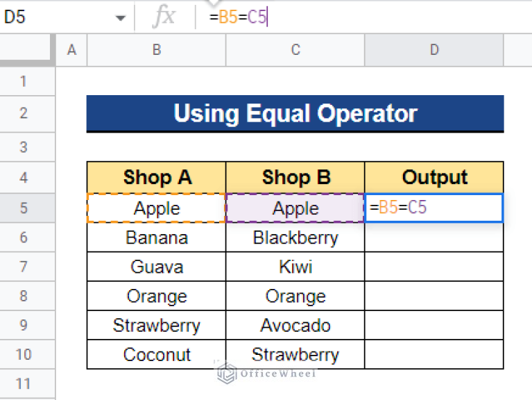
Task: Click the 'Using Equal Operator' title cell
Action: click(295, 114)
